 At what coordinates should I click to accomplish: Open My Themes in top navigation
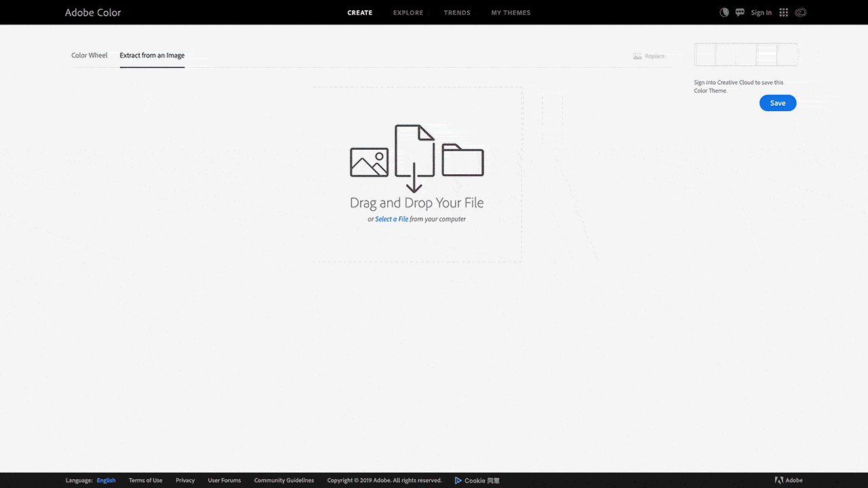pos(511,13)
